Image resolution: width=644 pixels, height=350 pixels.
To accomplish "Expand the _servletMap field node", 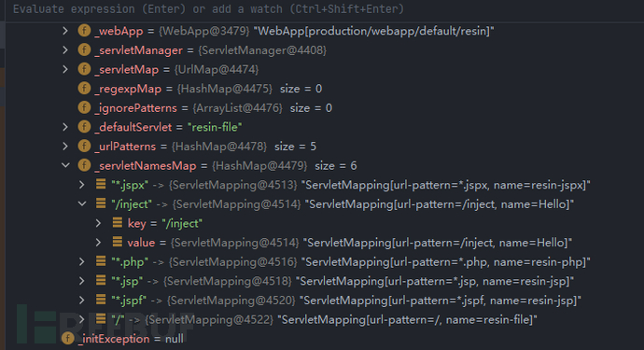I will pos(65,69).
